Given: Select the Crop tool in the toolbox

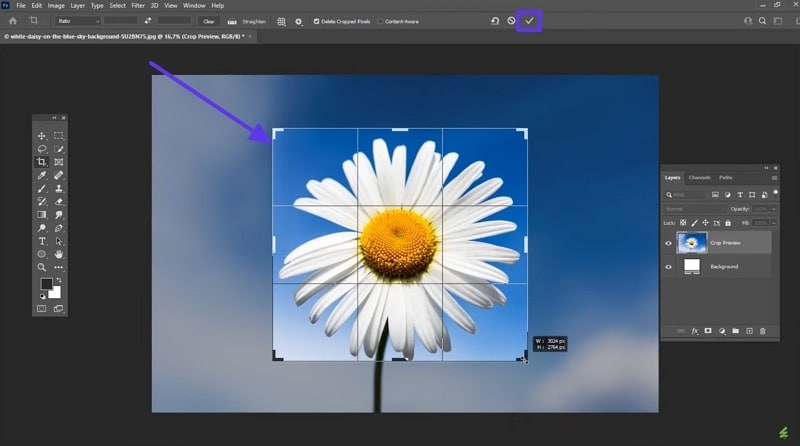Looking at the screenshot, I should pos(41,162).
